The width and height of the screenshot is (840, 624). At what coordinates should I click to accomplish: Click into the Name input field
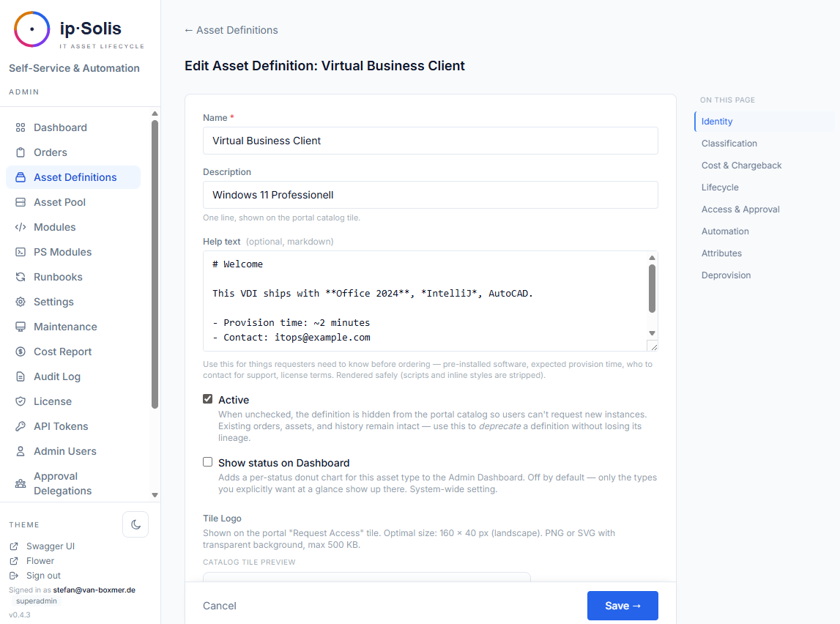pos(430,141)
